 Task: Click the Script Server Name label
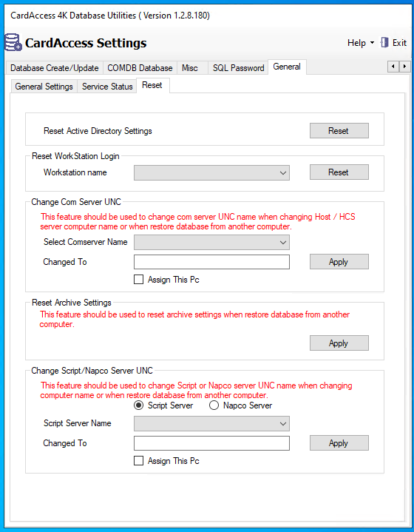pyautogui.click(x=78, y=423)
